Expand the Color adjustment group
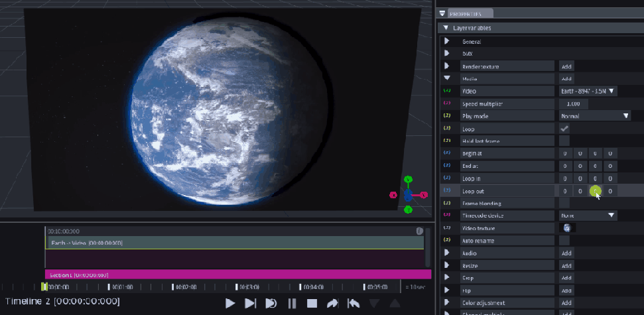Image resolution: width=644 pixels, height=315 pixels. (x=447, y=302)
